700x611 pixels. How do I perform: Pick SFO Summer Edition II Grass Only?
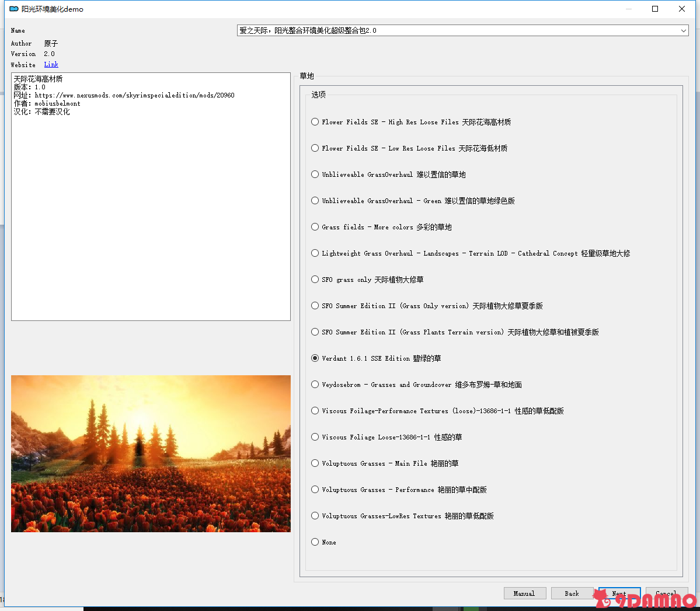[x=315, y=306]
